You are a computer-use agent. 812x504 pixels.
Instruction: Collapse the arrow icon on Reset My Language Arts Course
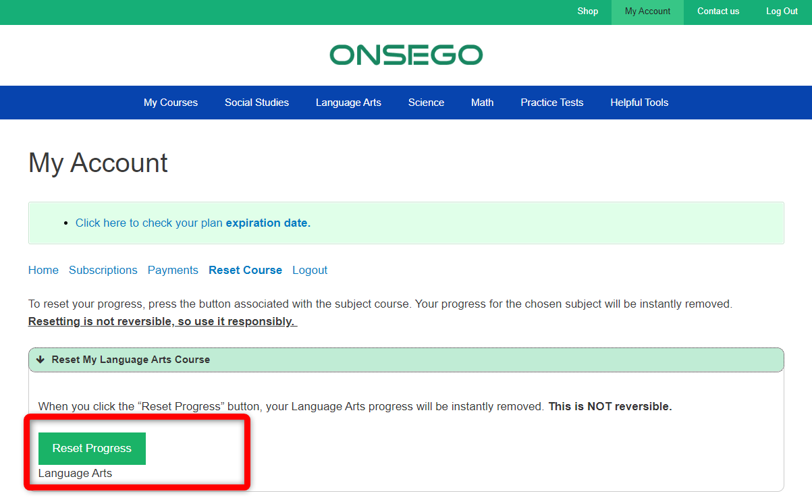40,360
